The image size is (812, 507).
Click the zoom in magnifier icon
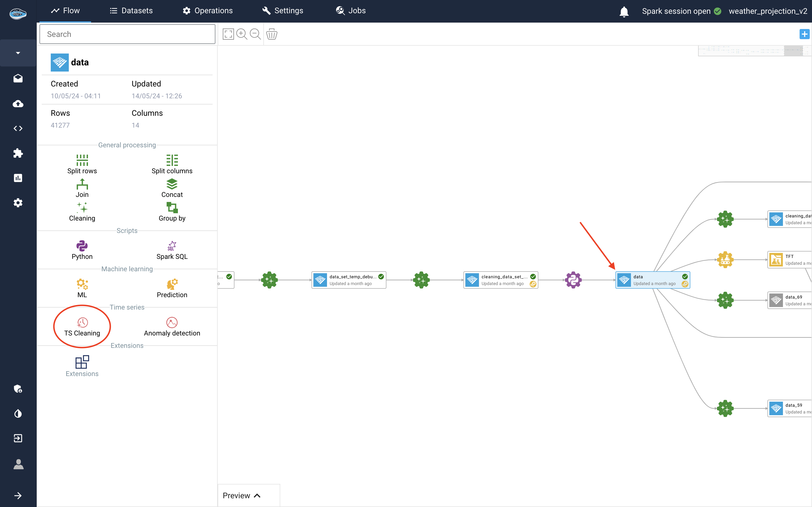pos(242,34)
